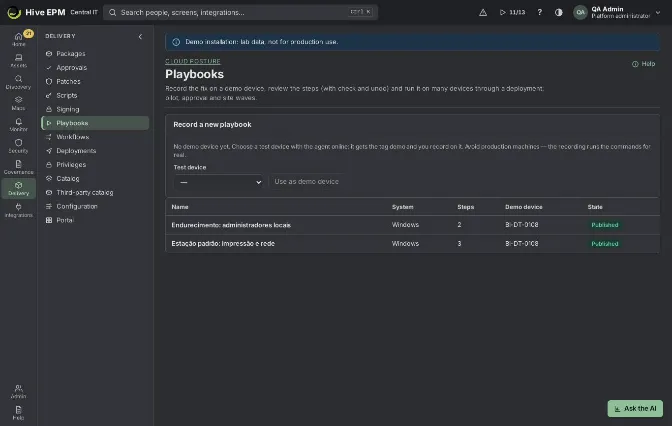Image resolution: width=672 pixels, height=426 pixels.
Task: Expand the QA Admin account menu chevron
Action: [658, 12]
